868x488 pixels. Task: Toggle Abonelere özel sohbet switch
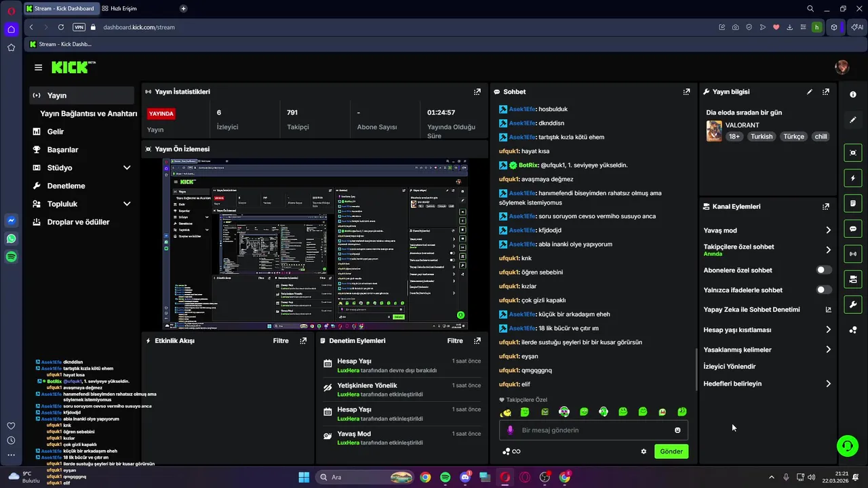[823, 270]
